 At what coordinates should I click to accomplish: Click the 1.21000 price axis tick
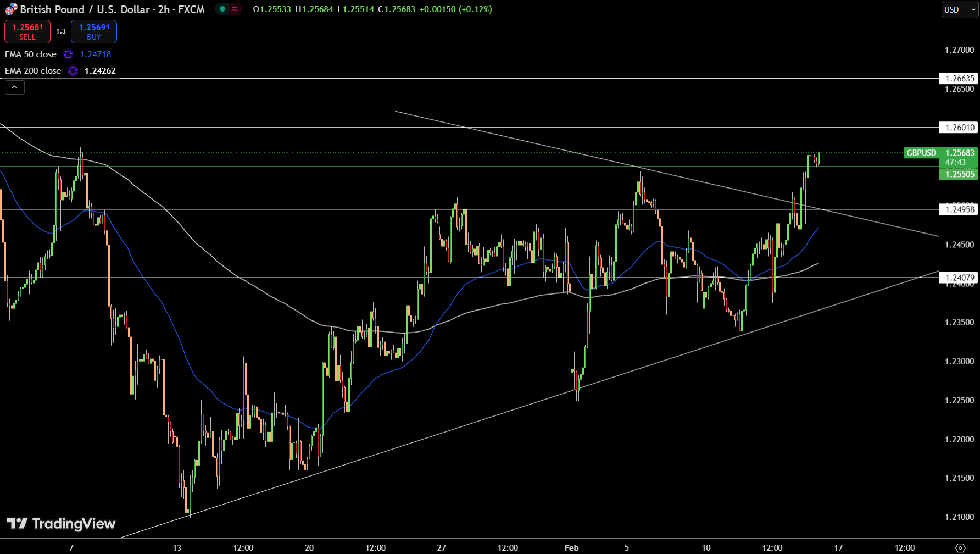tap(960, 517)
